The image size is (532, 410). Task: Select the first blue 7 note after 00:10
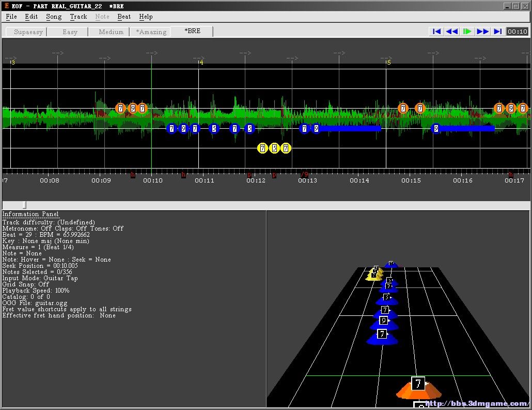click(171, 128)
